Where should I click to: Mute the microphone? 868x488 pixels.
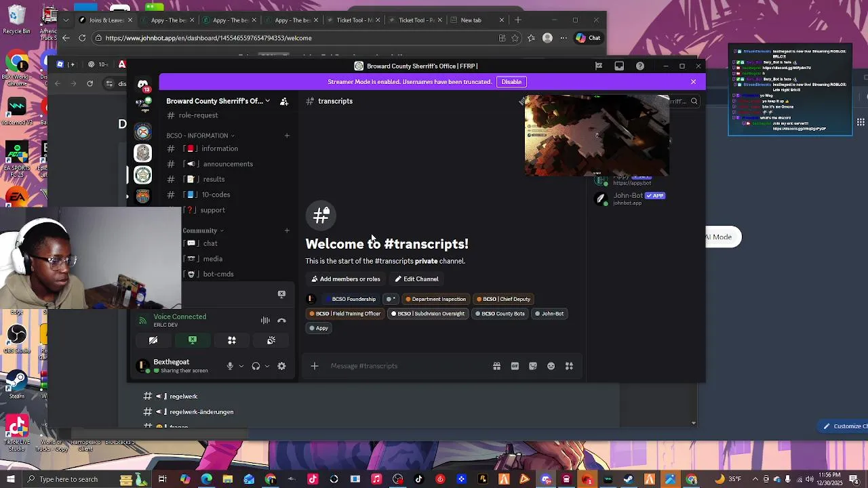[x=230, y=366]
